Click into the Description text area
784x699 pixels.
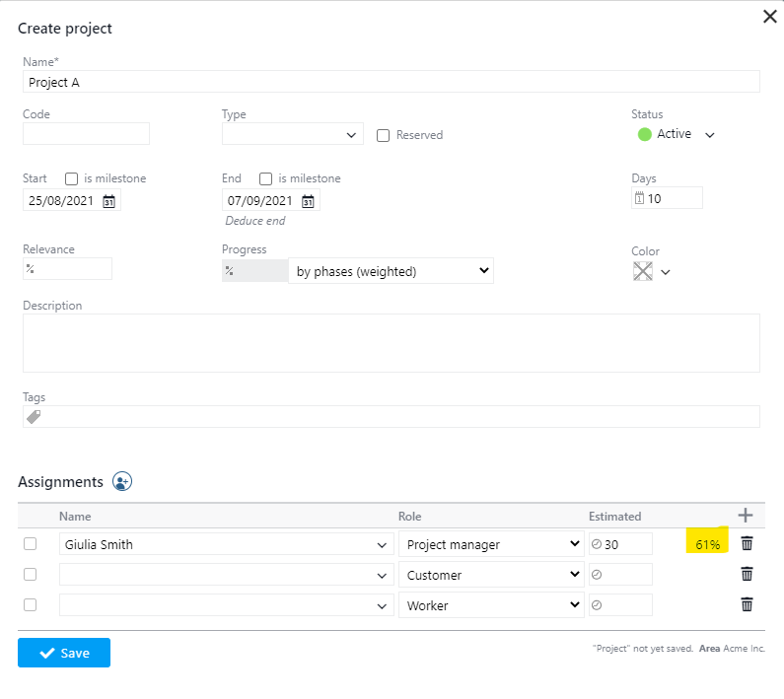coord(391,342)
